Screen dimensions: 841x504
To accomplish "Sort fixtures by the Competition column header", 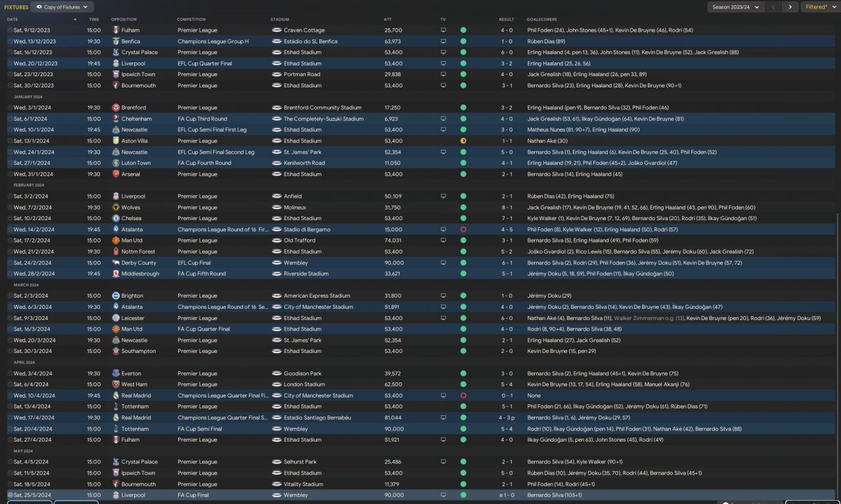I will tap(191, 19).
